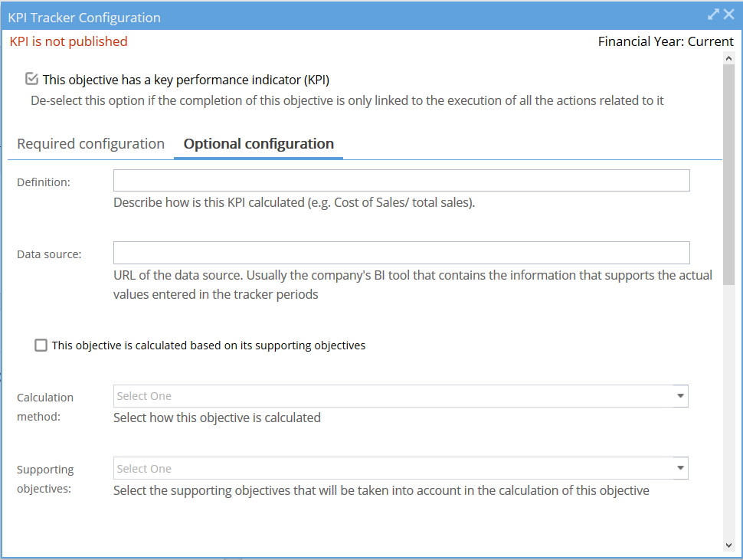
Task: Click the supporting objectives checkbox label text
Action: (208, 345)
